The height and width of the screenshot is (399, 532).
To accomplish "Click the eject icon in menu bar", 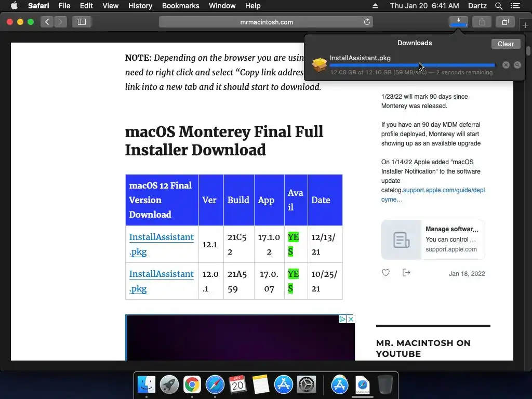I will coord(375,6).
